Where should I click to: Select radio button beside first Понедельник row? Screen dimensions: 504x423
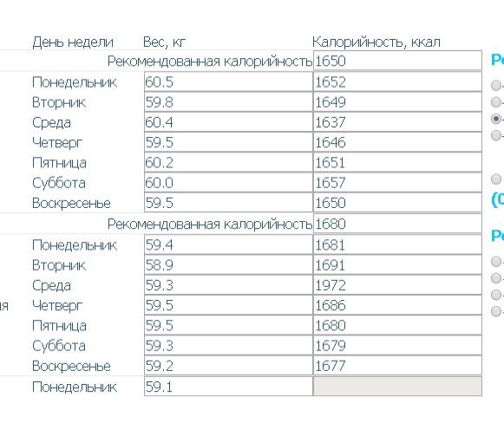pos(496,85)
